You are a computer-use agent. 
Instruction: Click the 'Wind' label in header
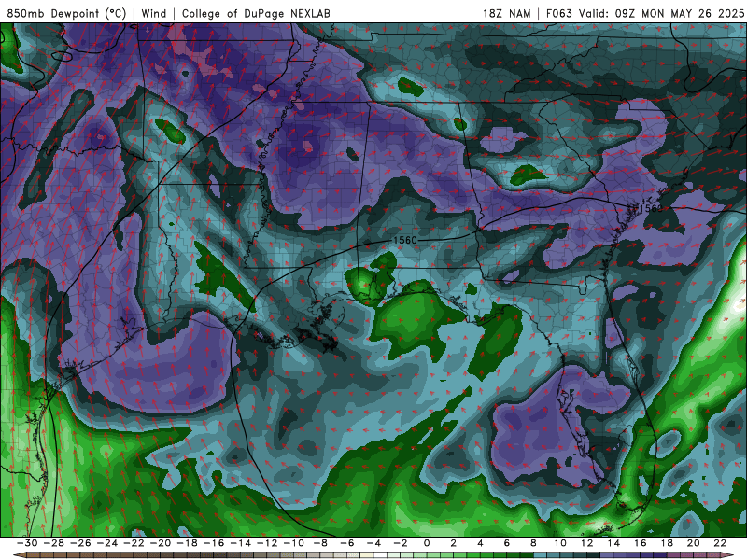pyautogui.click(x=154, y=13)
